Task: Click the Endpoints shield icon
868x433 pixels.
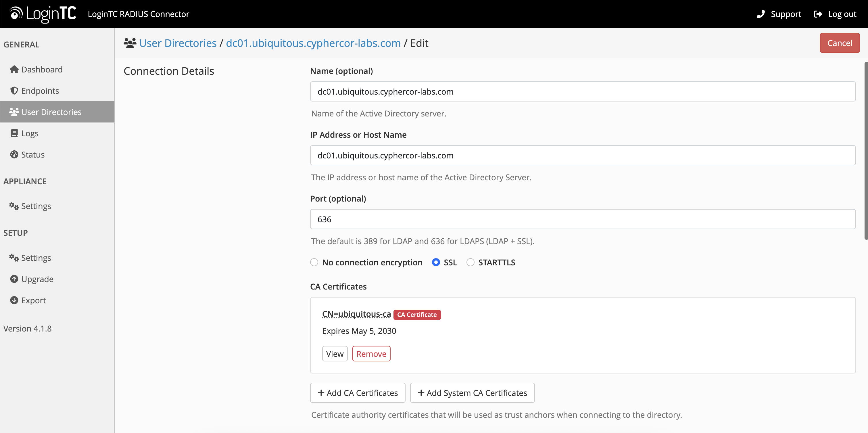Action: click(x=14, y=91)
